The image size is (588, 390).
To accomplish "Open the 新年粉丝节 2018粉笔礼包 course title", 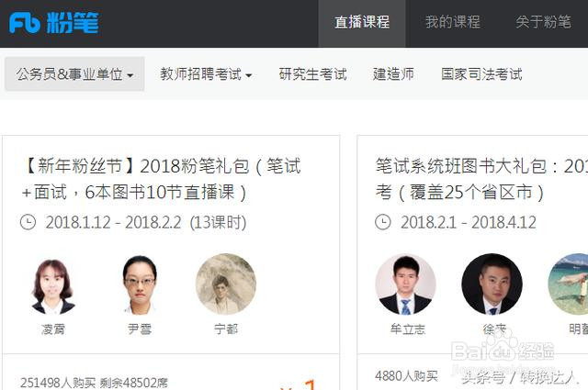I will pyautogui.click(x=162, y=179).
